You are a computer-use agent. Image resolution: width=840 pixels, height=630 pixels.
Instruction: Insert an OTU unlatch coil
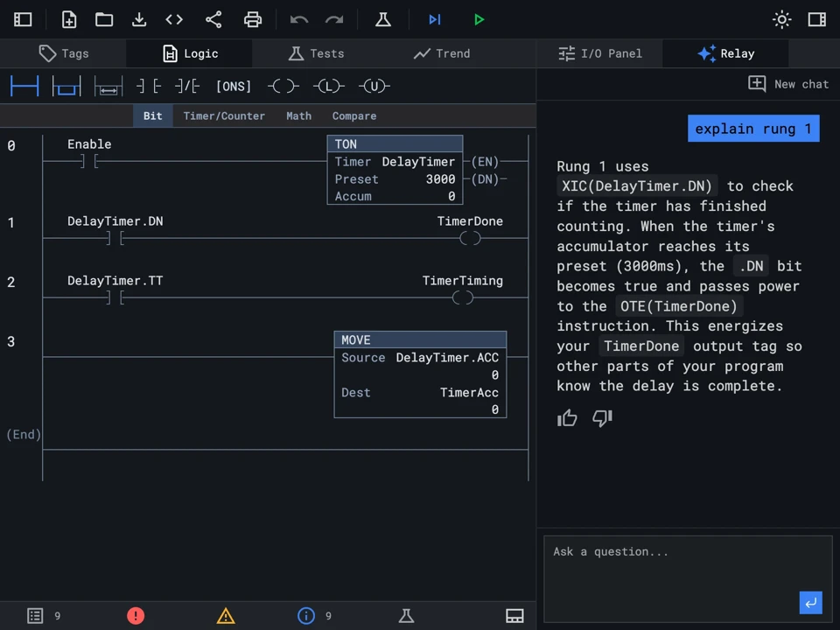(x=374, y=87)
